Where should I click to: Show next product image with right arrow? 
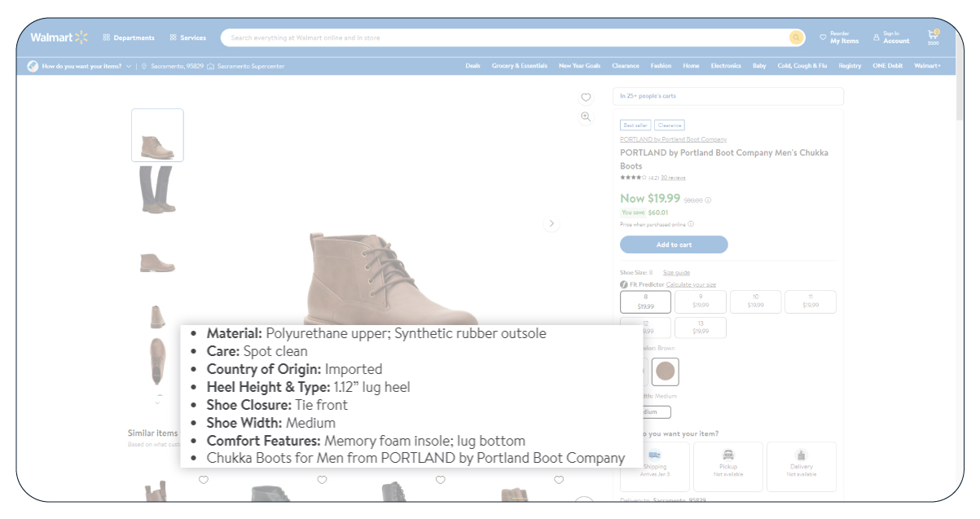[552, 223]
